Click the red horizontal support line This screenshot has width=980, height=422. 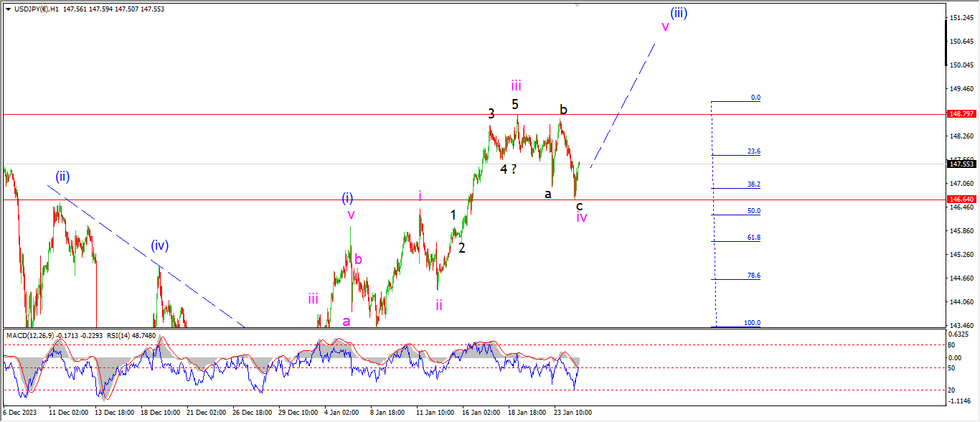pos(287,200)
